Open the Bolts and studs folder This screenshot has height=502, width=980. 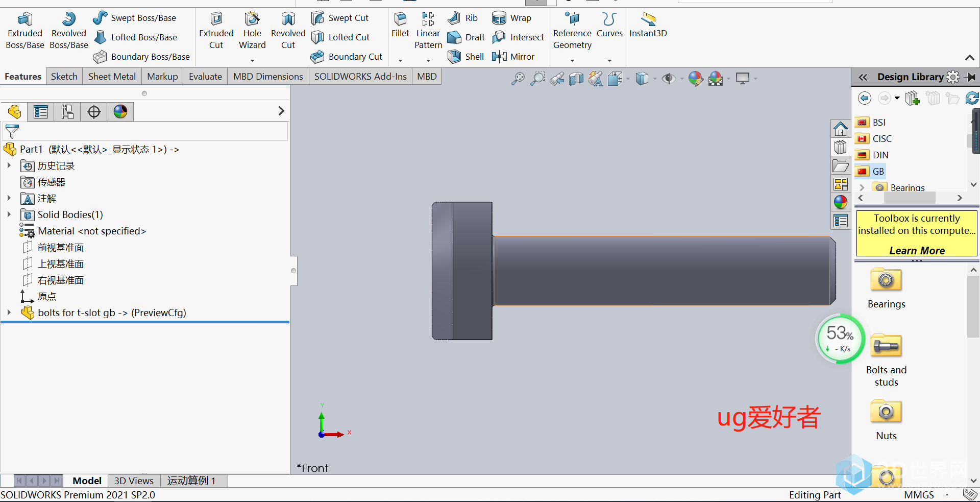886,360
